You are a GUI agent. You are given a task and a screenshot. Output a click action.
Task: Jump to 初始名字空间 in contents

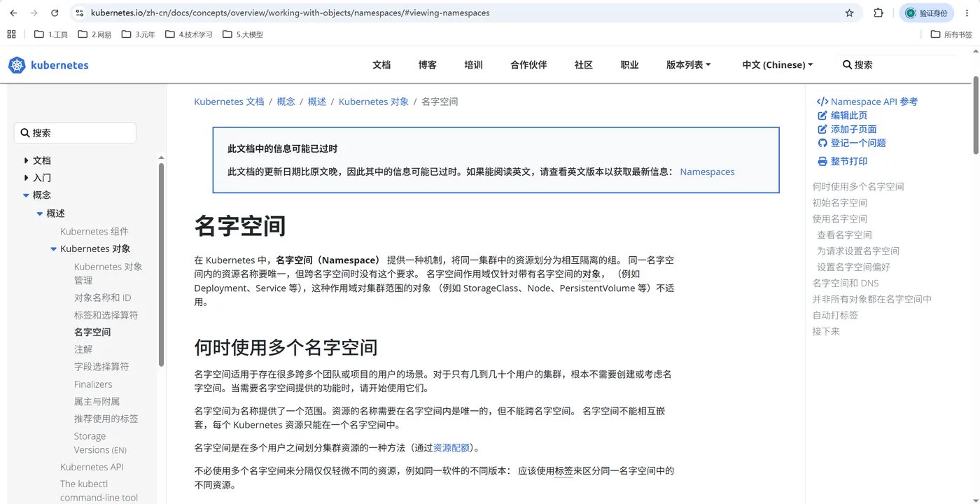tap(840, 203)
